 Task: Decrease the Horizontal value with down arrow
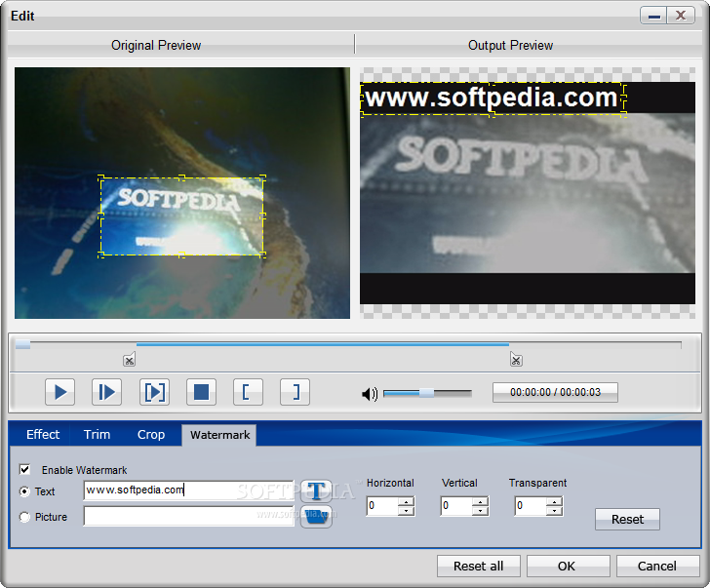pyautogui.click(x=406, y=511)
